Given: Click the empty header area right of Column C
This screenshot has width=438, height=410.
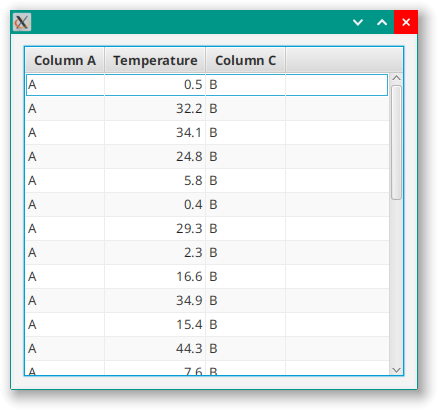Looking at the screenshot, I should (344, 60).
